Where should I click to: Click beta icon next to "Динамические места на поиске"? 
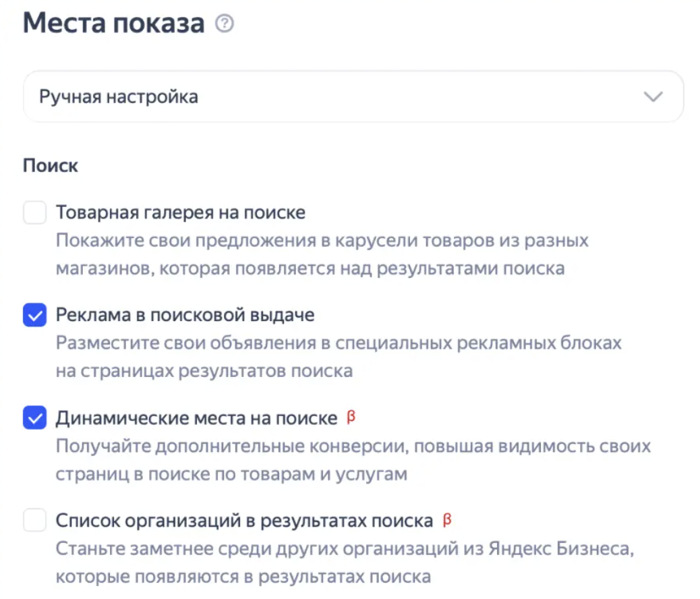pyautogui.click(x=350, y=418)
